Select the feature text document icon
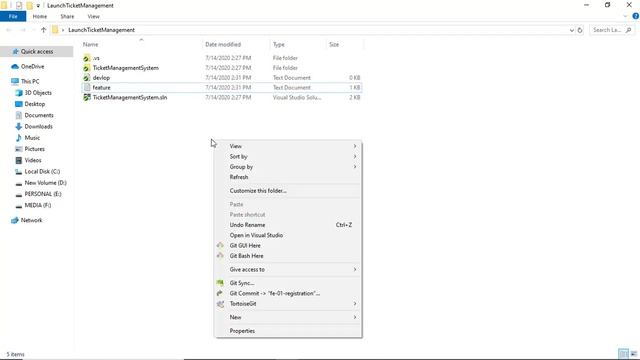This screenshot has height=360, width=640. coord(87,87)
